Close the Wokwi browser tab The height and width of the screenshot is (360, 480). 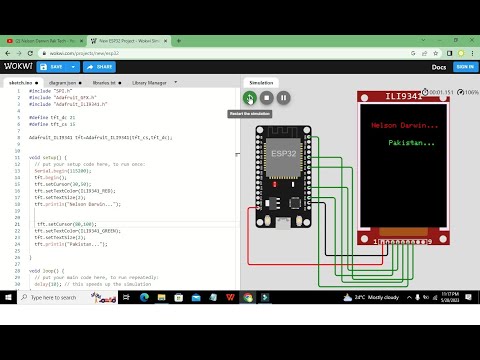click(x=166, y=41)
